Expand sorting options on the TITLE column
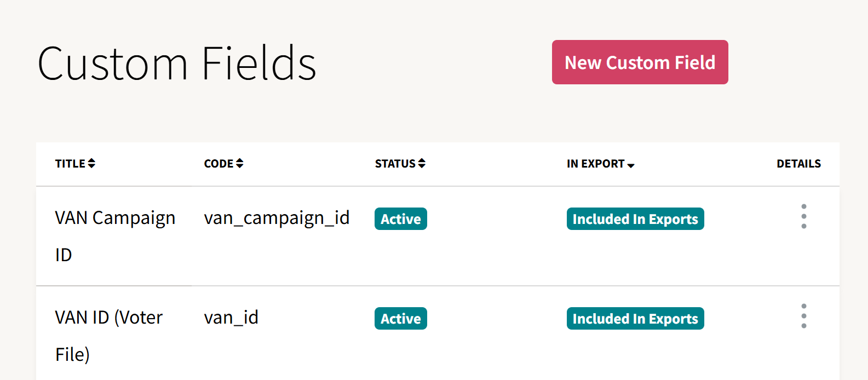The width and height of the screenshot is (868, 380). (x=92, y=163)
